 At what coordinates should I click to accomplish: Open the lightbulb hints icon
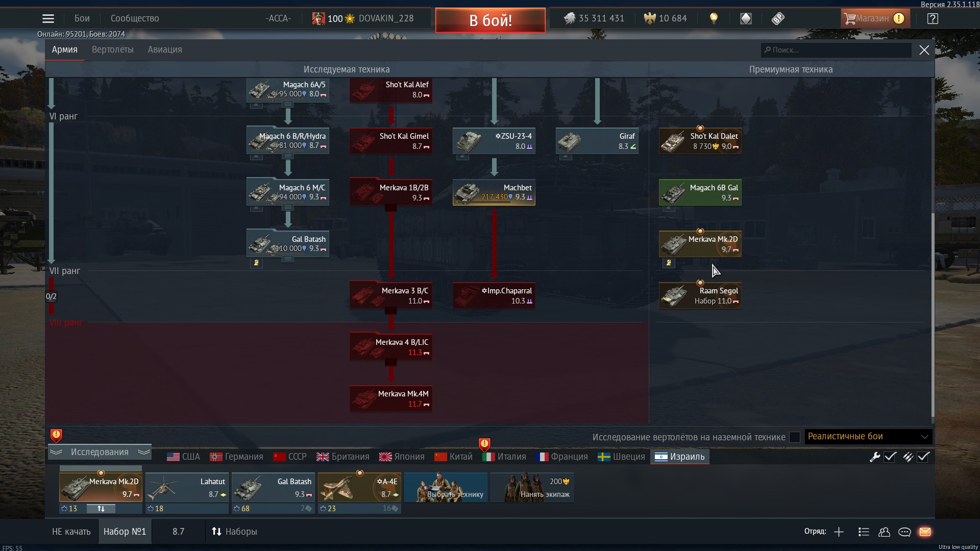coord(714,19)
